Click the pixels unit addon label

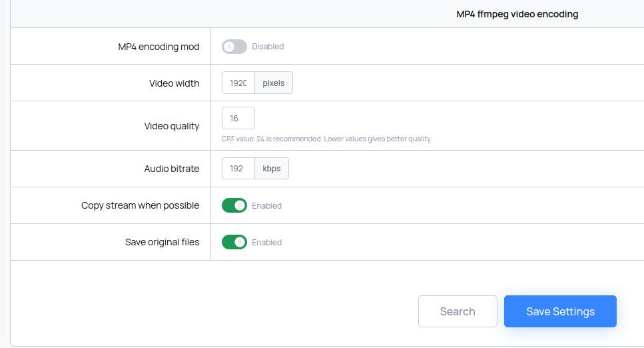point(274,83)
